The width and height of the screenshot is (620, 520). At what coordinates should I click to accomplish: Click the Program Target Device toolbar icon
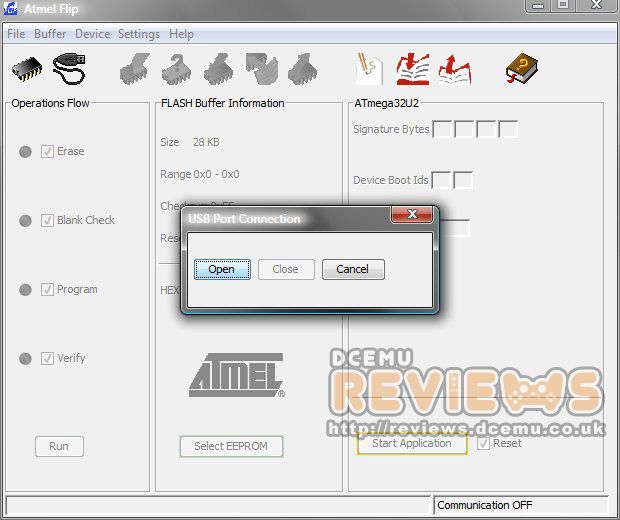(x=218, y=69)
